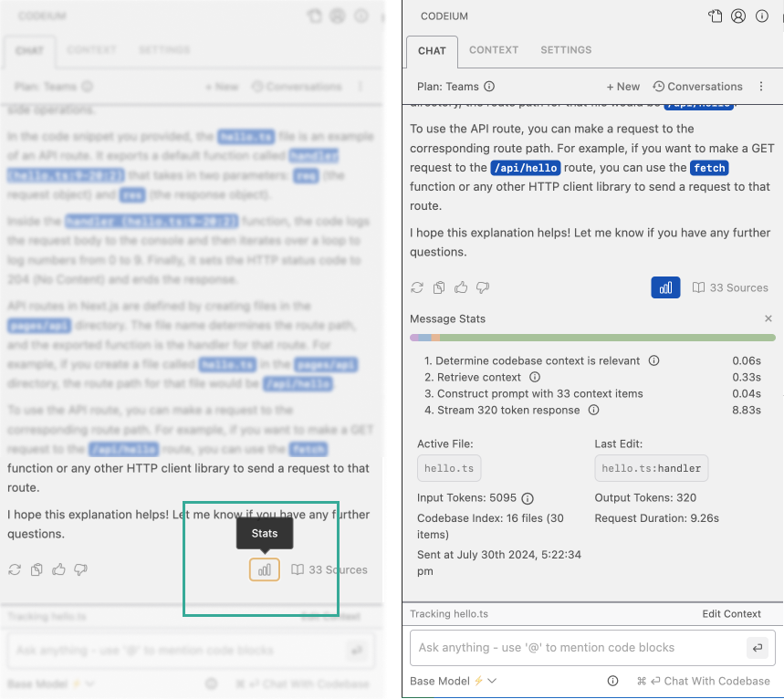The height and width of the screenshot is (699, 784).
Task: Click the 0.33s retrieve context duration value
Action: (747, 377)
